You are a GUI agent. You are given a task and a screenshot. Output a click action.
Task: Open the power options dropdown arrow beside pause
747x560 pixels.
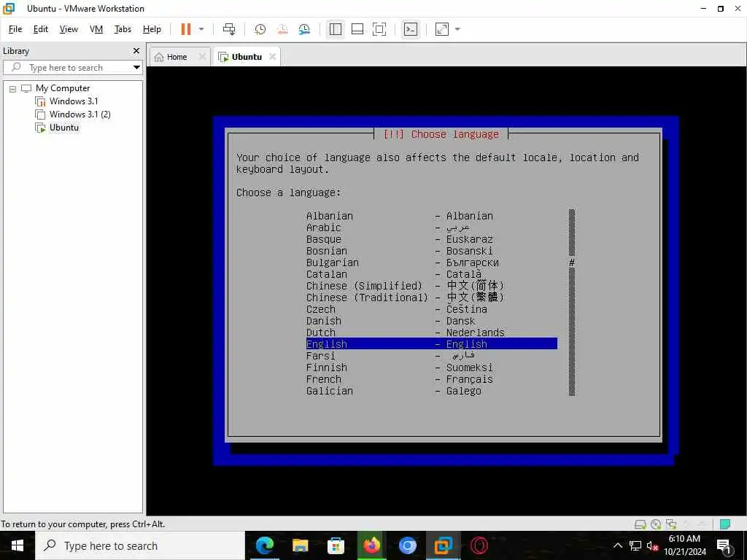click(201, 29)
